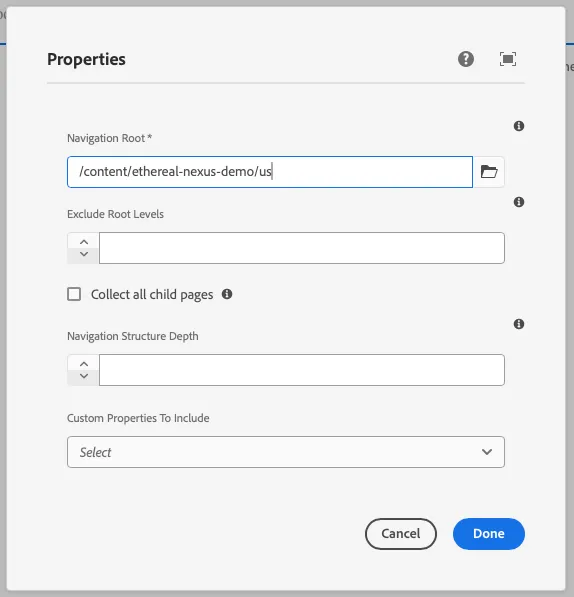Enable Collect all child pages checkbox
Screen dimensions: 574x597
(x=74, y=294)
